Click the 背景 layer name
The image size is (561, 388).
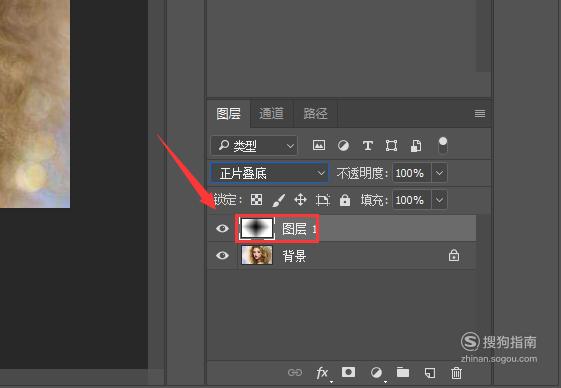click(294, 256)
